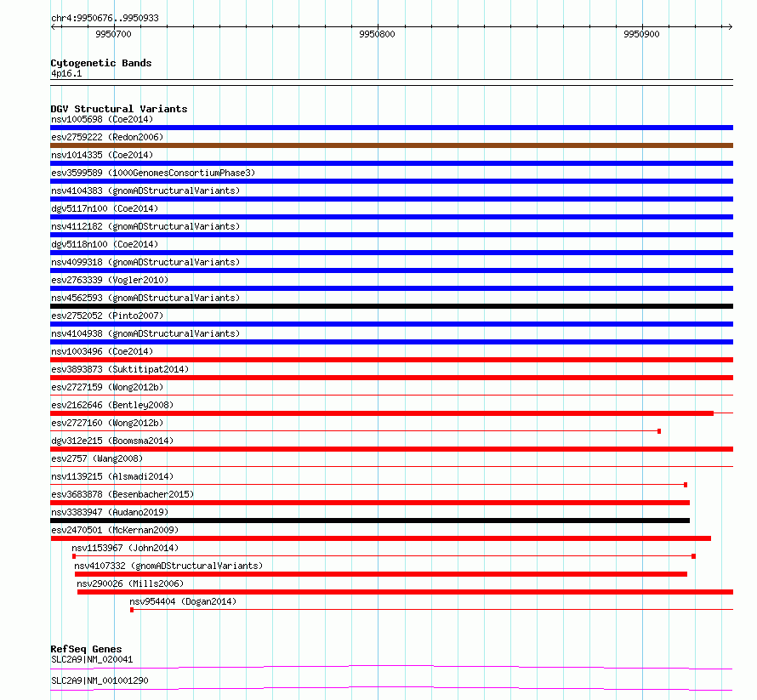The image size is (757, 700).
Task: Select the nsv4112182 (gnomADStructuralVariants) label
Action: pos(145,226)
